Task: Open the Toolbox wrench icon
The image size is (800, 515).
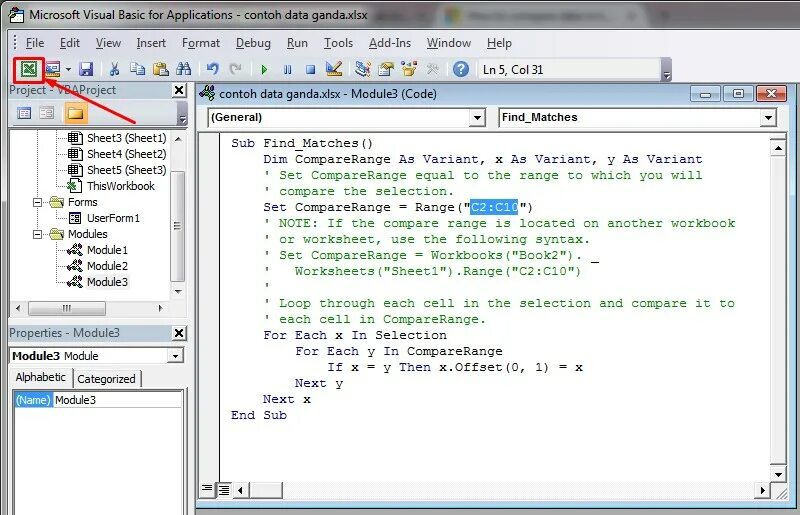Action: (433, 69)
